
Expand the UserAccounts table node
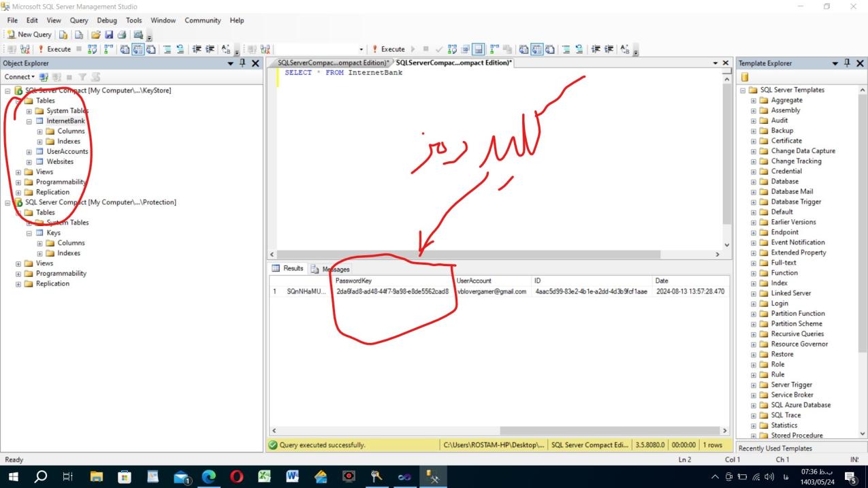pos(29,152)
